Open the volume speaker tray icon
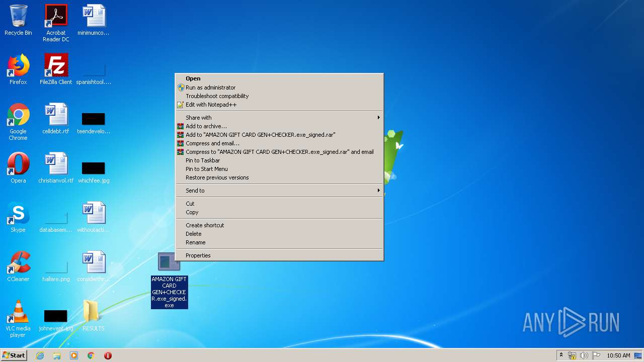Viewport: 644px width, 362px height. click(584, 355)
